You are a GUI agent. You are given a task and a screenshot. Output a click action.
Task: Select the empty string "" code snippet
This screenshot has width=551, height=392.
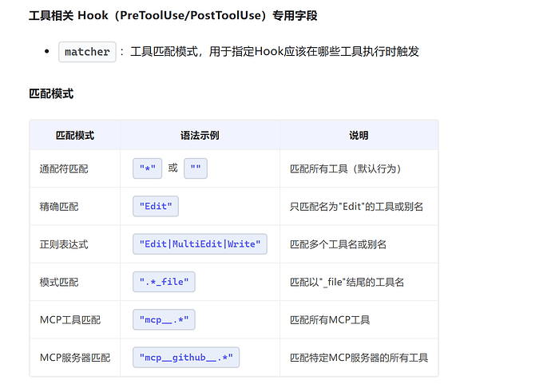[x=196, y=168]
